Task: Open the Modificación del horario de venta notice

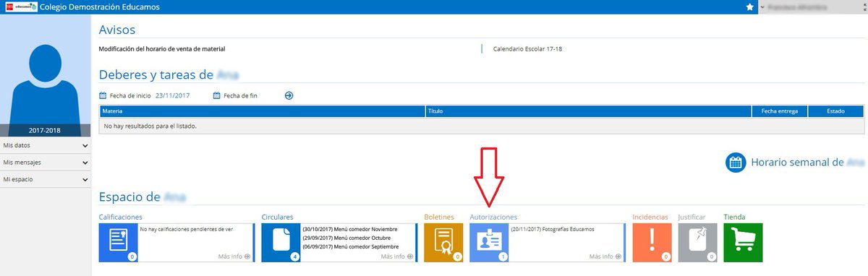Action: pyautogui.click(x=162, y=49)
